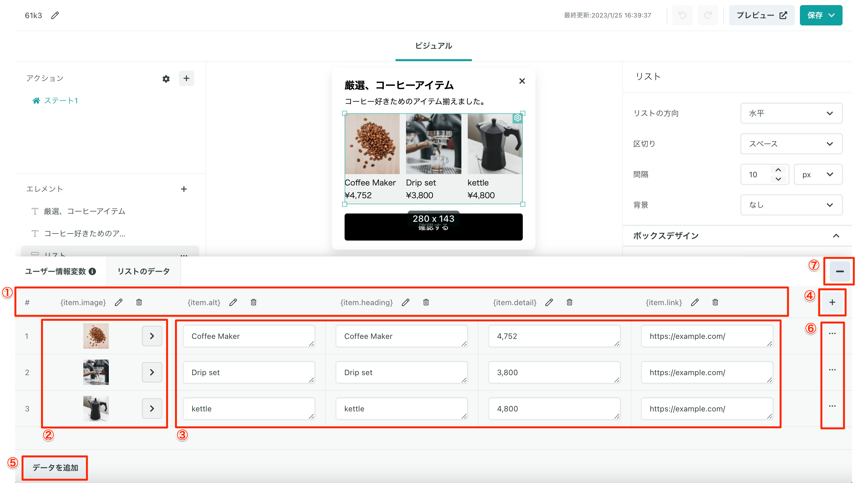Screen dimensions: 868x483
Task: Click the pencil icon next to 61k3 title
Action: click(x=55, y=15)
